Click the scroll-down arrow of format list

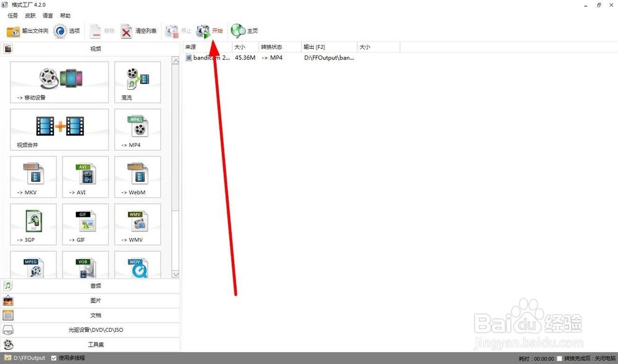176,274
